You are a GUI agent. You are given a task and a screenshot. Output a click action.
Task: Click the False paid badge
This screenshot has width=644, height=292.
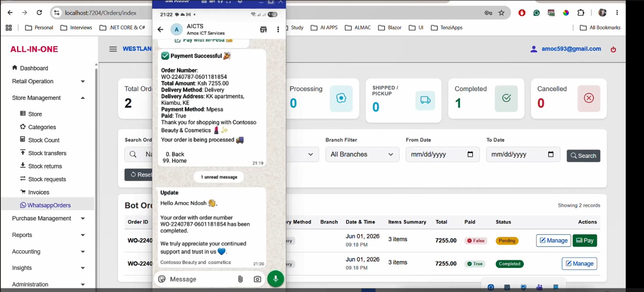click(x=475, y=241)
